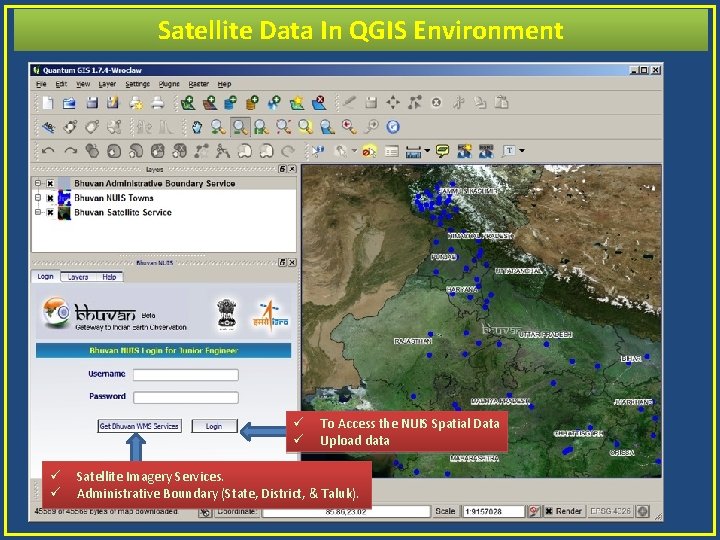Select the Add Ring tool
720x540 pixels.
point(114,151)
